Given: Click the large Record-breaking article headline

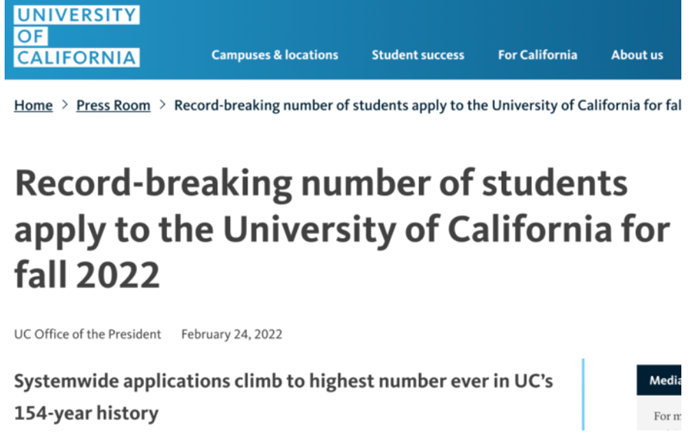Looking at the screenshot, I should [x=340, y=228].
